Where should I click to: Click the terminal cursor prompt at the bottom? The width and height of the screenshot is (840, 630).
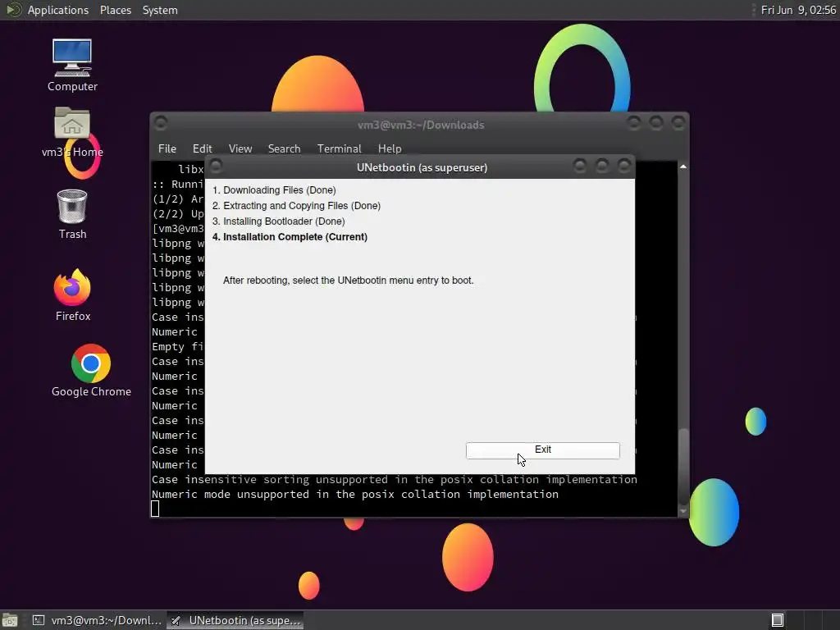(x=155, y=509)
